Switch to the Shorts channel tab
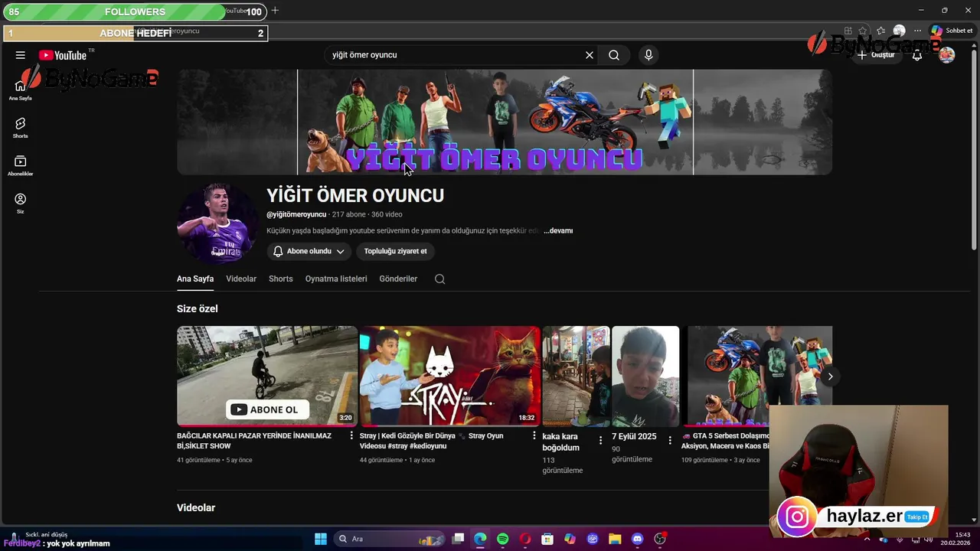The width and height of the screenshot is (980, 551). [x=281, y=279]
